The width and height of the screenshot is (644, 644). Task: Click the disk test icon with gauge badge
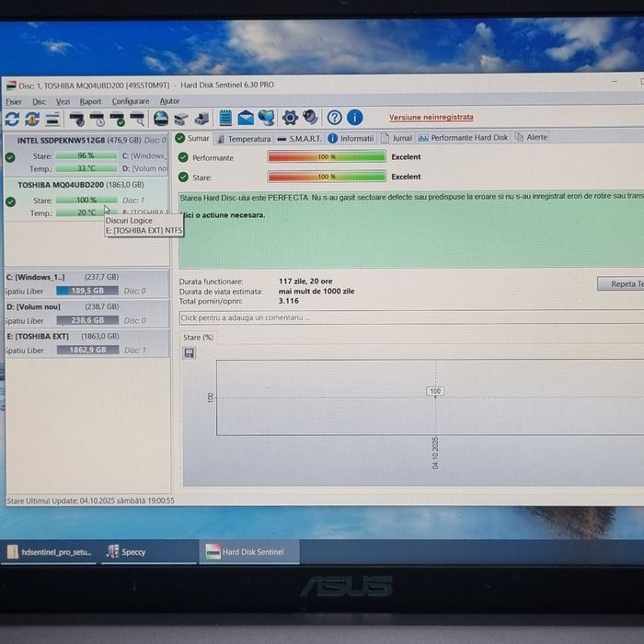point(76,119)
